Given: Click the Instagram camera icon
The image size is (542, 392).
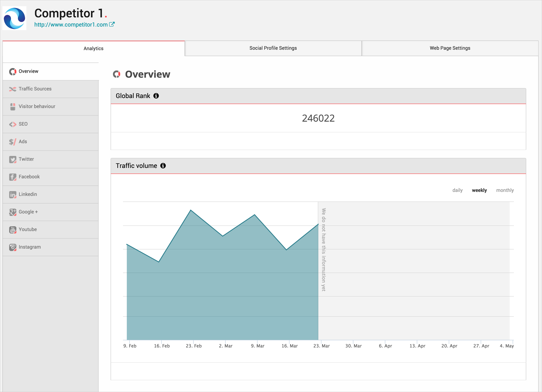Looking at the screenshot, I should [13, 247].
